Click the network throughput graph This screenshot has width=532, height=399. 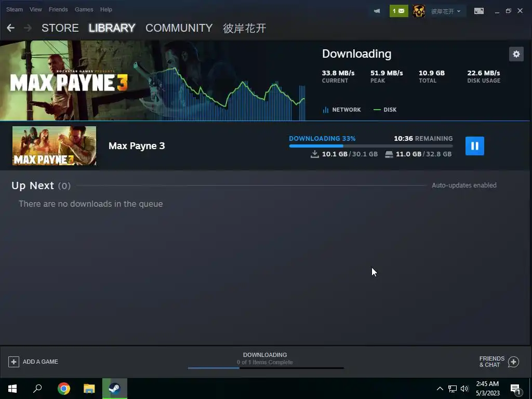[x=228, y=94]
